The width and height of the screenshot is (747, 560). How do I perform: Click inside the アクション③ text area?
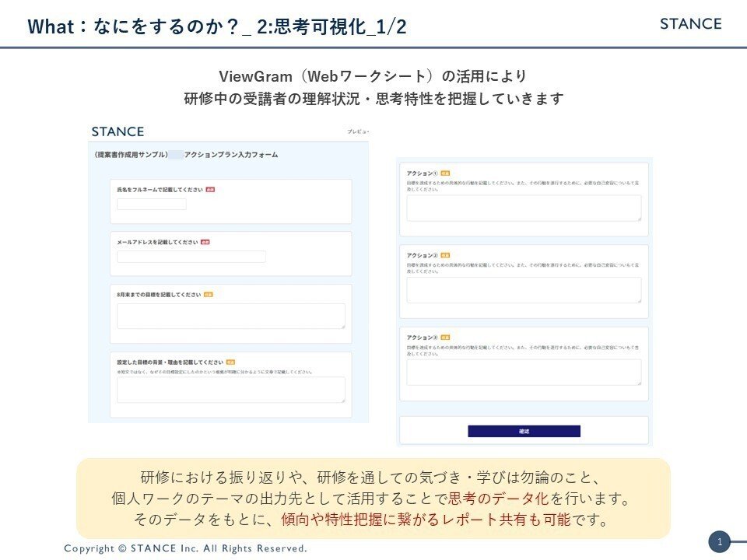tap(524, 372)
